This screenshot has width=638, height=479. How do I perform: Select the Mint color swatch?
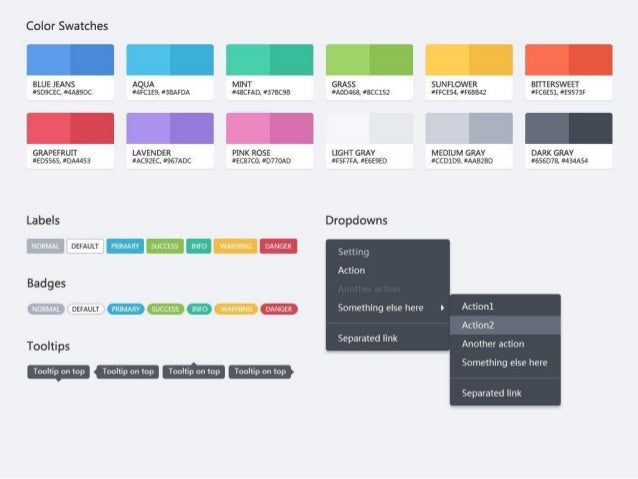[x=269, y=72]
